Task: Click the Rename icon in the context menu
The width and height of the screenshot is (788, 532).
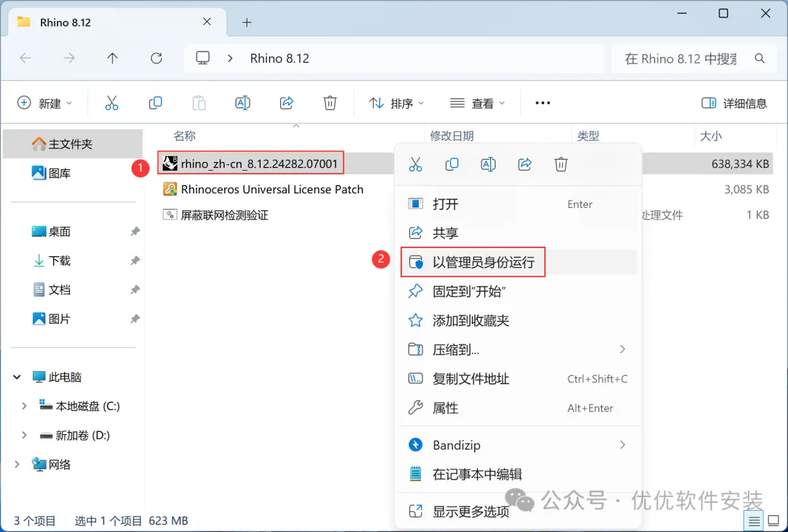Action: 488,164
